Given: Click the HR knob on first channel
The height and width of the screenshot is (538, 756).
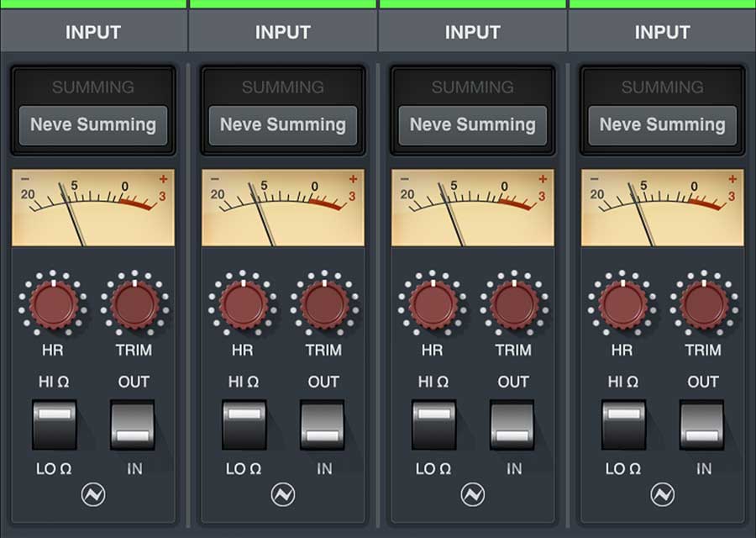Looking at the screenshot, I should pyautogui.click(x=54, y=304).
